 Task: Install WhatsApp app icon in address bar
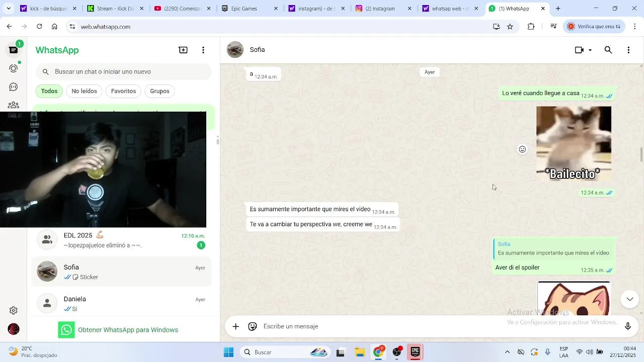(496, 27)
